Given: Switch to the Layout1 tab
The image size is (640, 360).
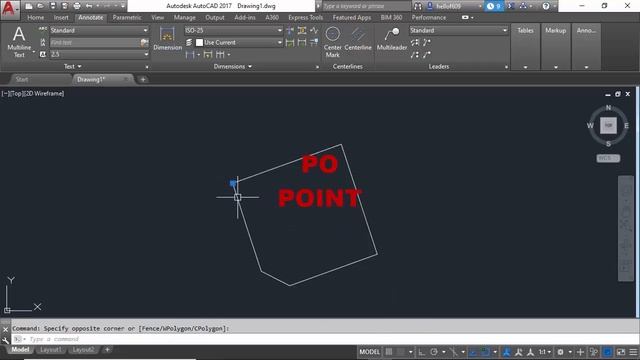Looking at the screenshot, I should [x=51, y=350].
